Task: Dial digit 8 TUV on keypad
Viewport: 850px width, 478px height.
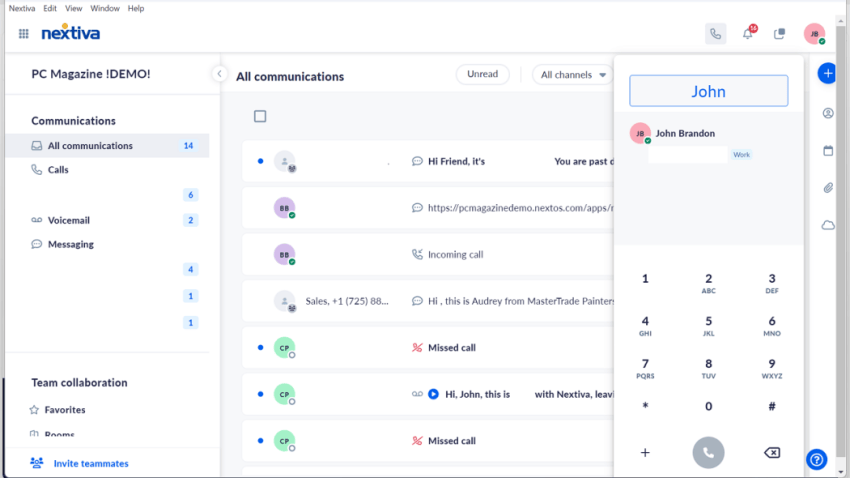Action: pos(709,368)
